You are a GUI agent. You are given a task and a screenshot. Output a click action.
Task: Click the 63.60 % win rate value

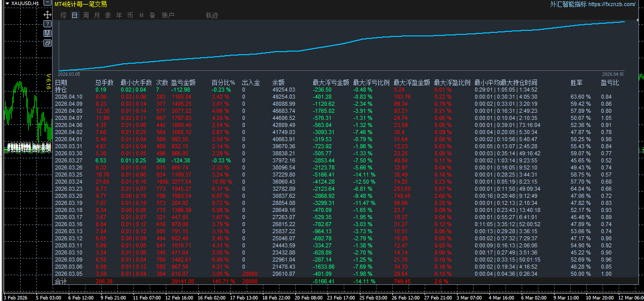click(580, 97)
